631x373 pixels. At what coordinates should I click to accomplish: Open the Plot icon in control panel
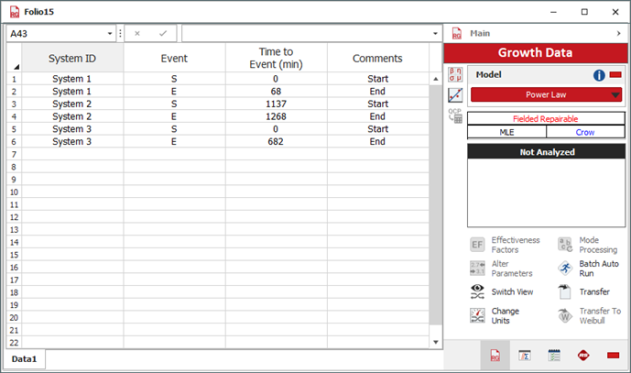coord(456,95)
